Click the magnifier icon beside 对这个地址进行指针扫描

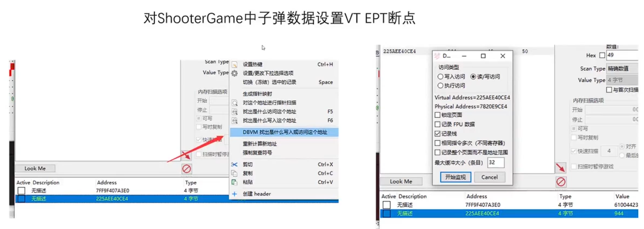pyautogui.click(x=234, y=103)
